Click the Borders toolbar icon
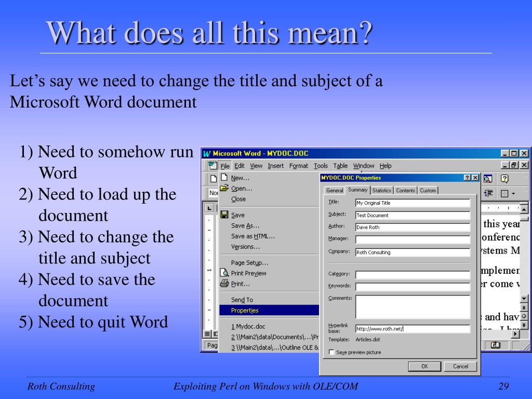Screen dimensions: 532x399 (x=504, y=194)
